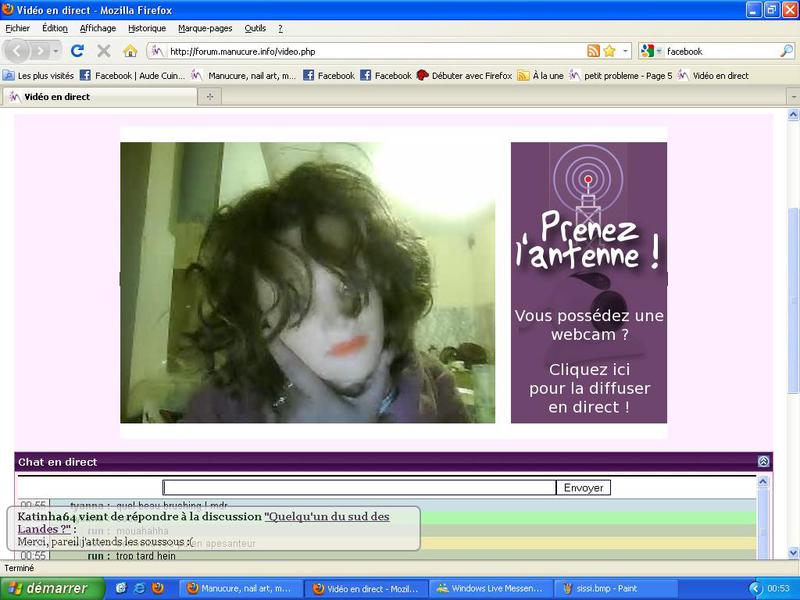The image size is (800, 600).
Task: Open the Marque-pages menu
Action: [206, 28]
